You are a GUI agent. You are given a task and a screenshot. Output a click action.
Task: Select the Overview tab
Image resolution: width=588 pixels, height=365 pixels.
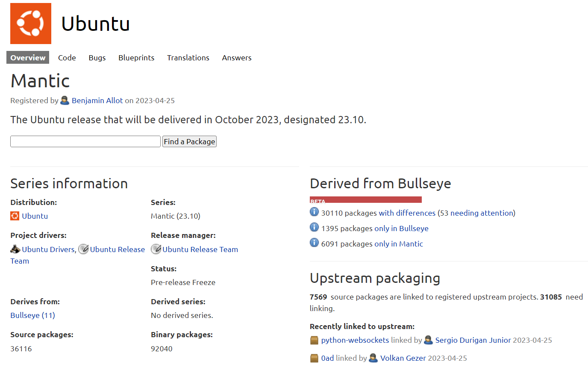click(x=28, y=58)
